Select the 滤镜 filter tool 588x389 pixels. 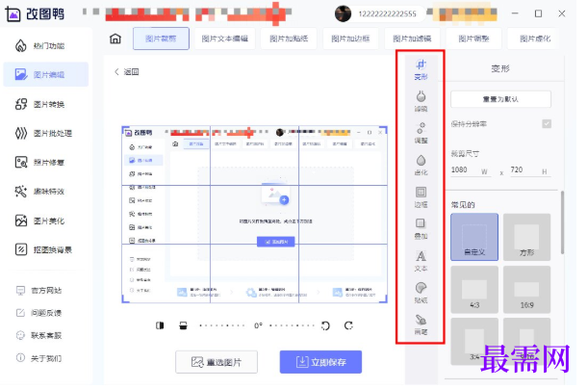[x=421, y=102]
